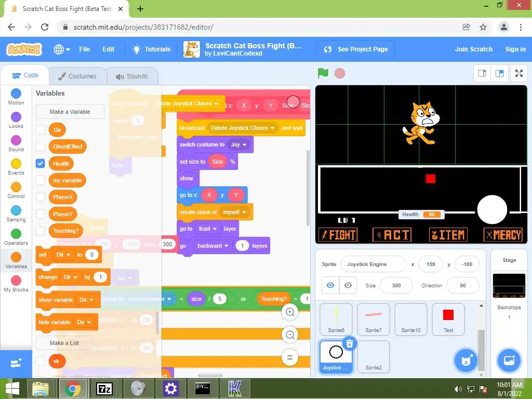The image size is (532, 399).
Task: Click the Add Extension button
Action: (x=16, y=363)
